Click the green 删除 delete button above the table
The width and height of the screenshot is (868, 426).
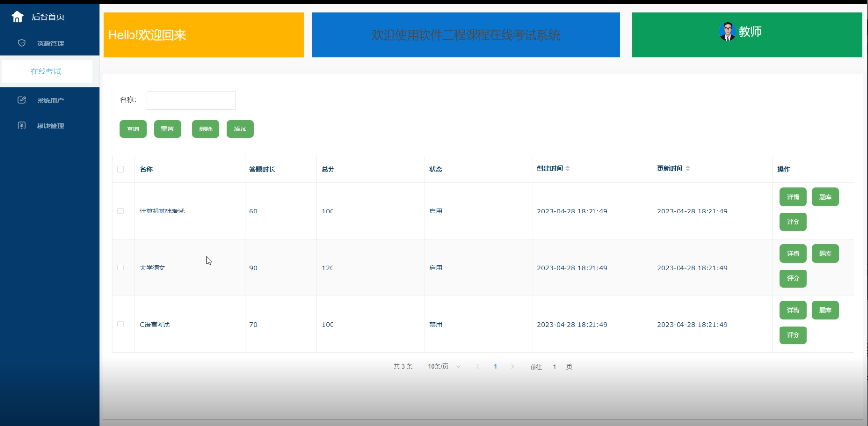coord(206,128)
